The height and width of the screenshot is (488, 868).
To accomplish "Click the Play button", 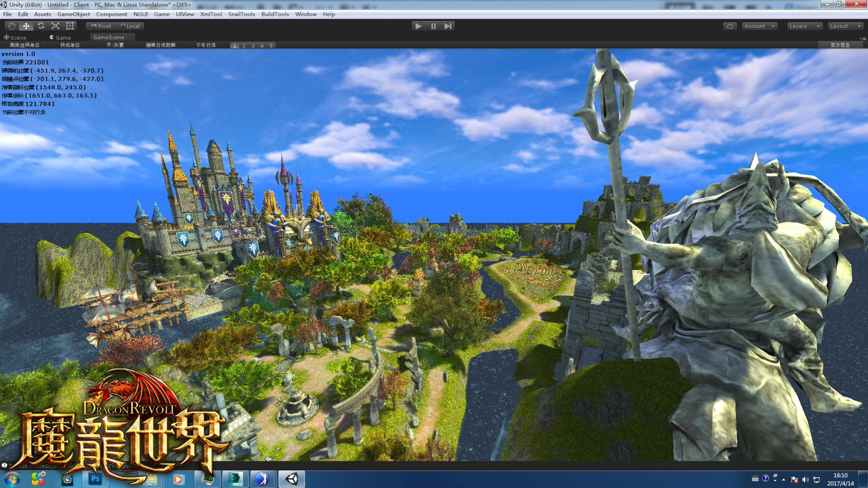I will click(418, 26).
